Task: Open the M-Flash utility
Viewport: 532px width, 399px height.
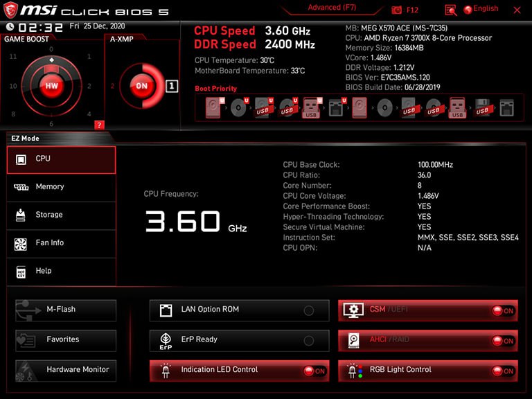Action: [x=66, y=310]
